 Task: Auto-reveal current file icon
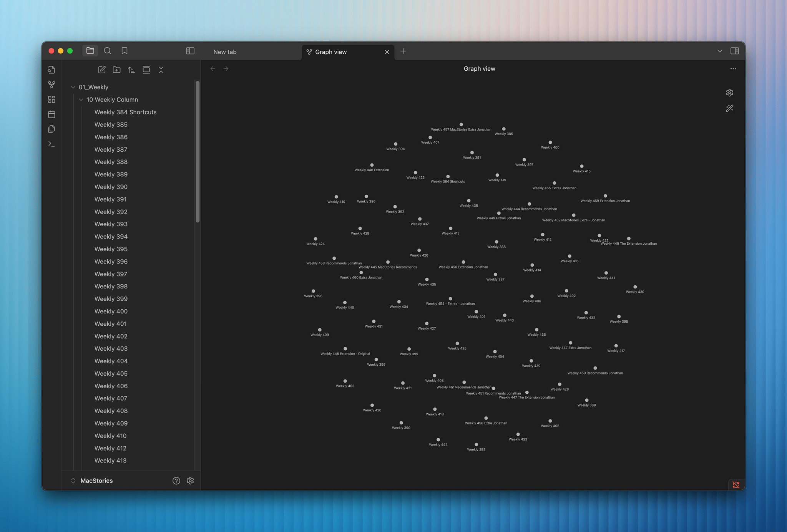click(146, 70)
